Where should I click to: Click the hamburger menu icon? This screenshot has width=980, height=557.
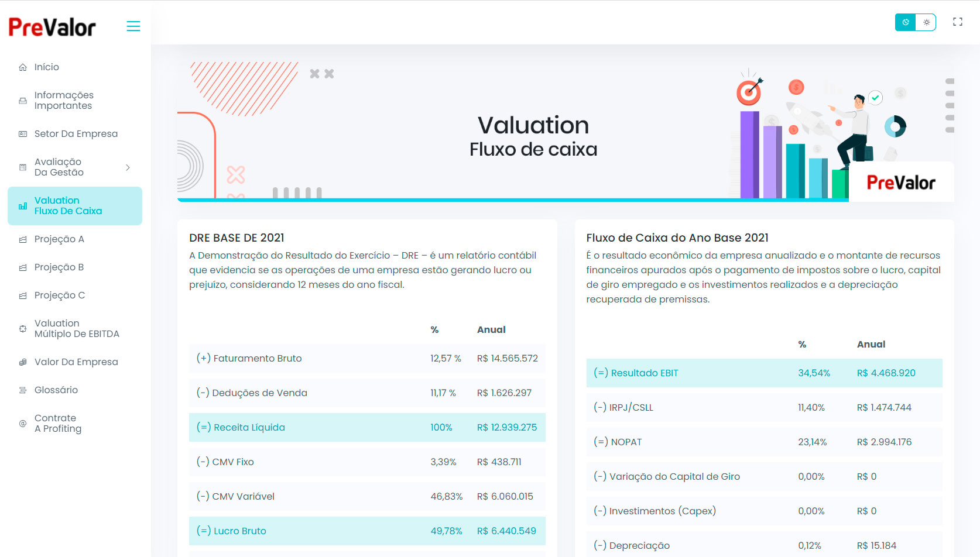(x=133, y=26)
